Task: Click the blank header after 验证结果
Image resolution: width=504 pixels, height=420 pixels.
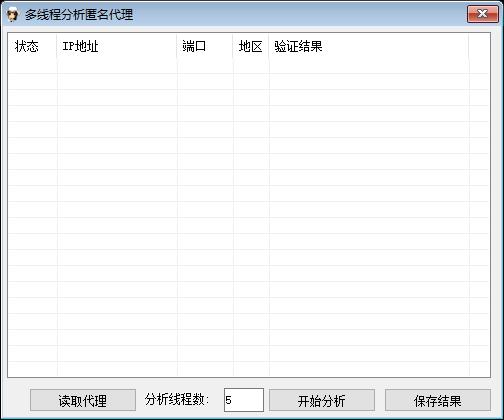Action: click(479, 46)
